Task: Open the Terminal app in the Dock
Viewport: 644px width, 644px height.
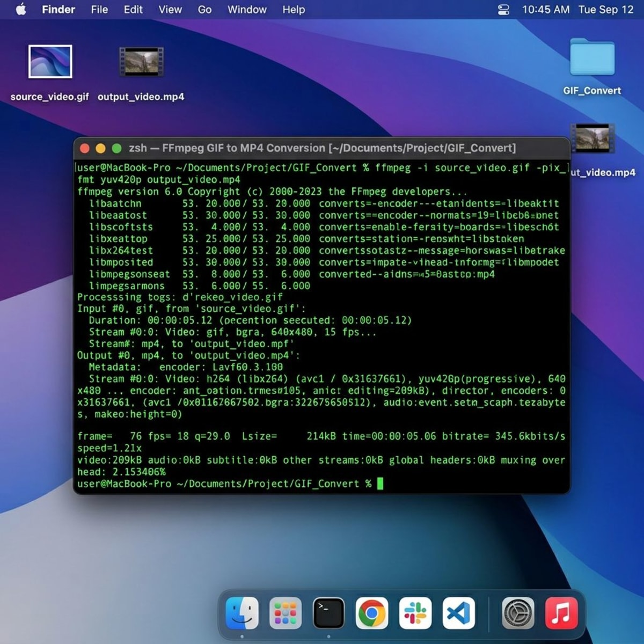Action: (329, 612)
